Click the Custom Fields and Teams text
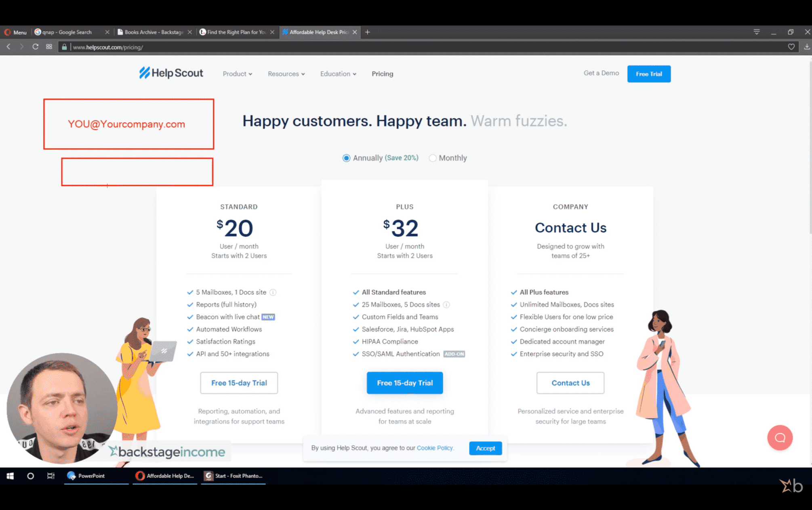The width and height of the screenshot is (812, 510). pyautogui.click(x=400, y=317)
